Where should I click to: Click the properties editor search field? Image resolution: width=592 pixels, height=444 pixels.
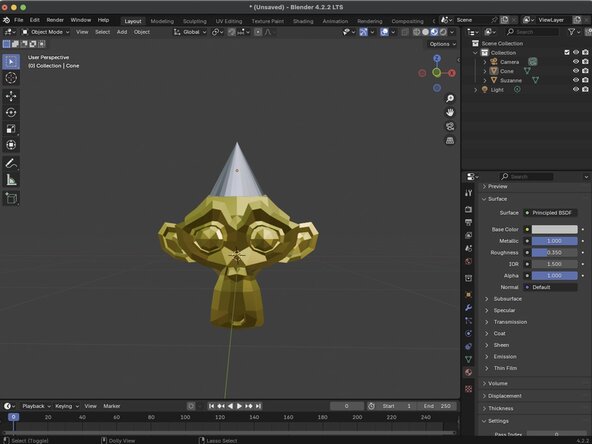(x=526, y=176)
